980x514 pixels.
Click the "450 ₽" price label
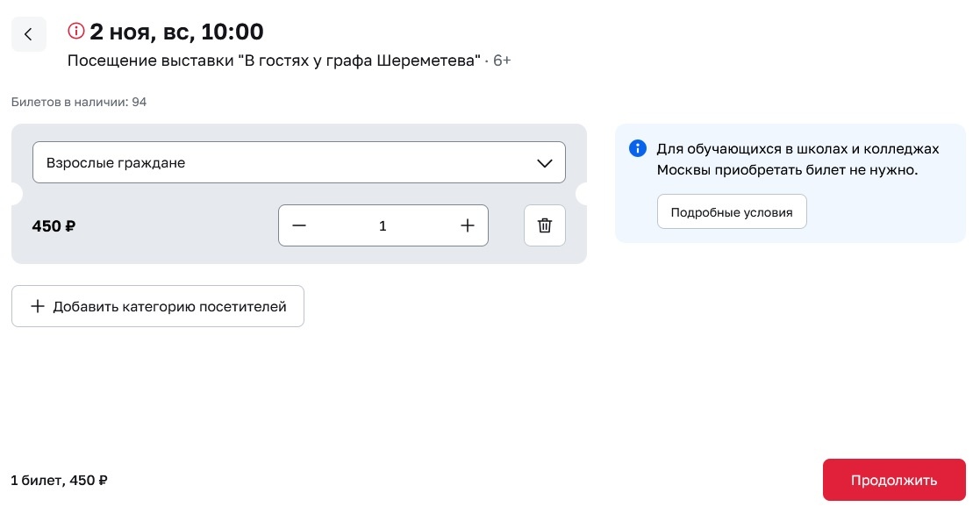[x=54, y=226]
